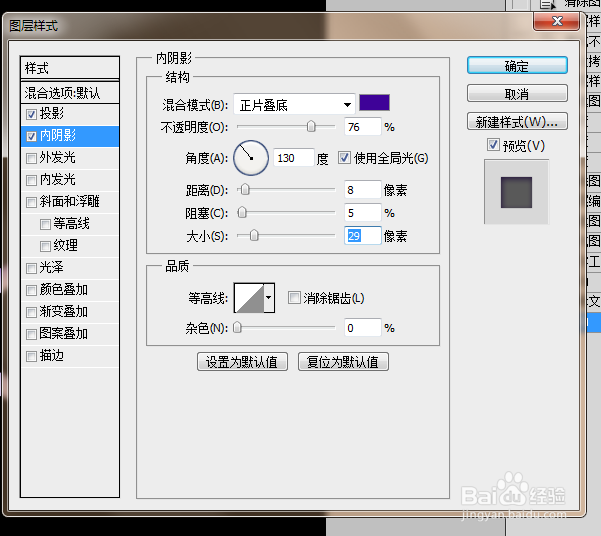Enable the 纹理 texture checkbox

coord(45,246)
